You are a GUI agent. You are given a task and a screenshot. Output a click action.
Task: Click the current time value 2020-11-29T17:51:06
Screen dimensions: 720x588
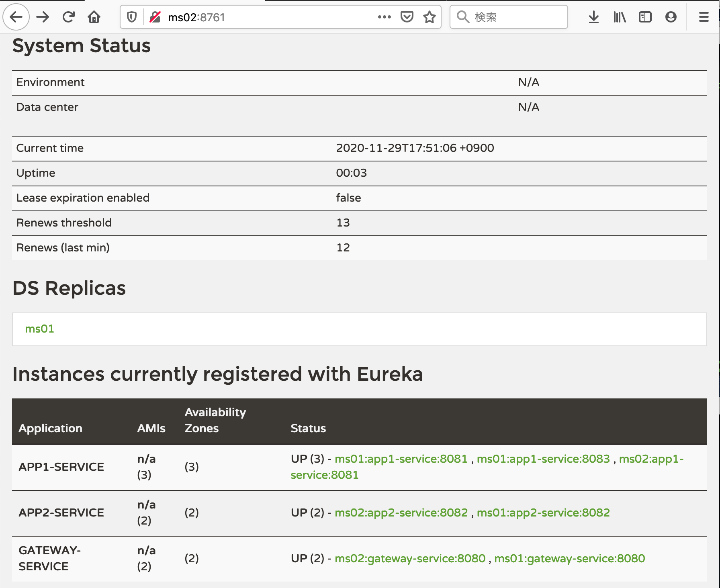point(415,148)
